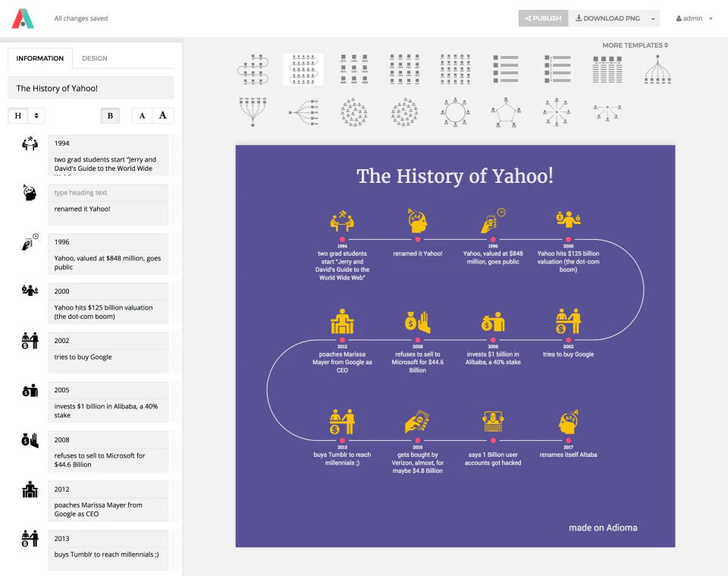Choose the six-column dense grid template
Image resolution: width=728 pixels, height=576 pixels.
click(455, 69)
